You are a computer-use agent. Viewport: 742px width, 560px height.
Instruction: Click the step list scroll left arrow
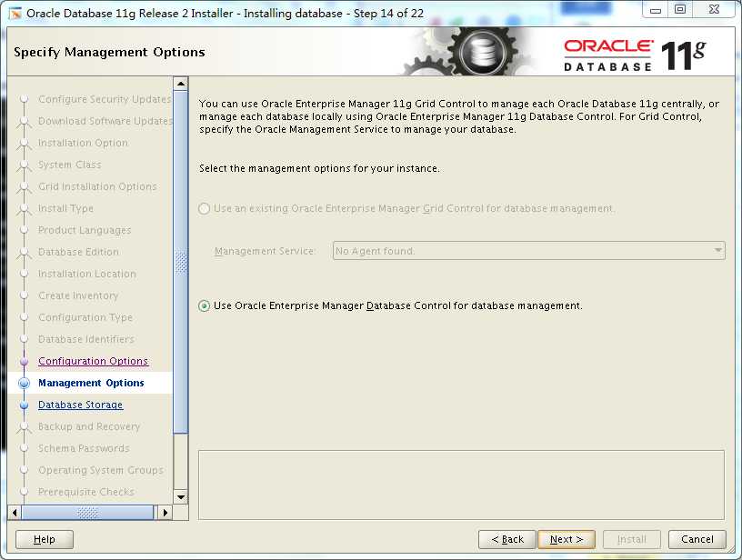click(x=15, y=512)
